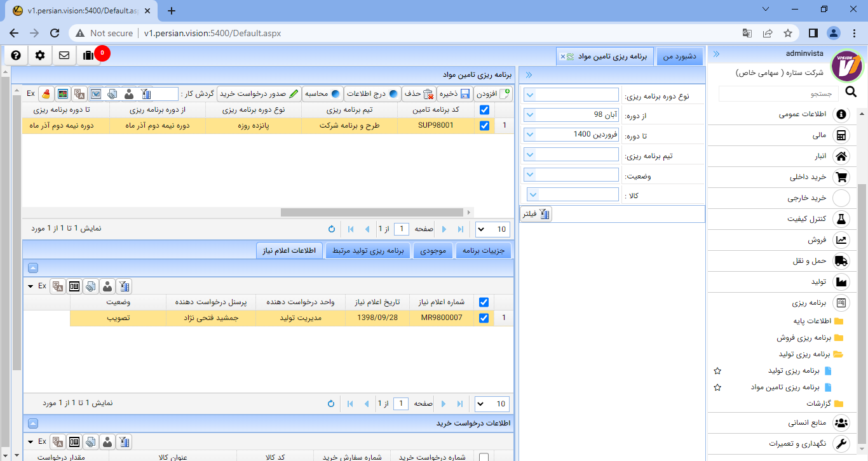The height and width of the screenshot is (461, 868).
Task: Click the حذف delete button
Action: (419, 94)
